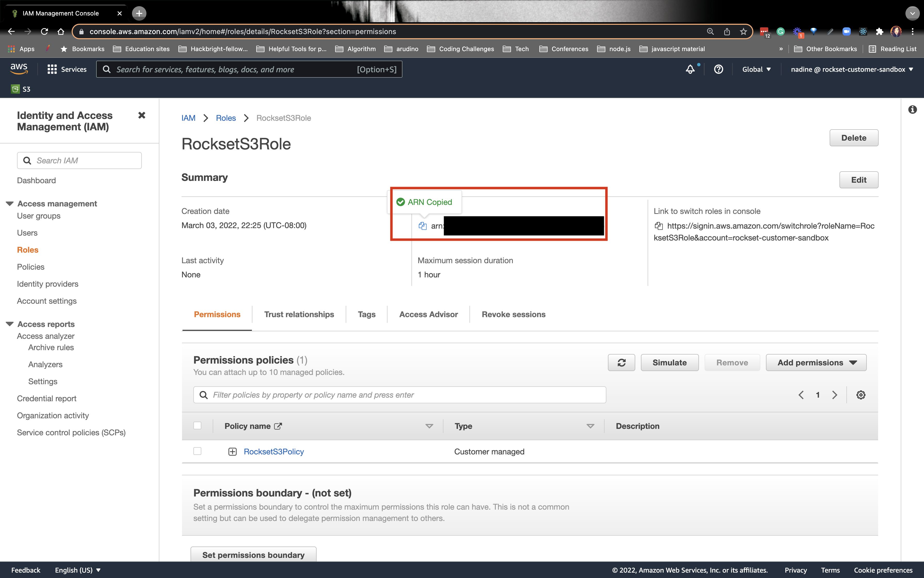Check the RocksetS3Policy row checkbox
924x578 pixels.
pyautogui.click(x=197, y=451)
